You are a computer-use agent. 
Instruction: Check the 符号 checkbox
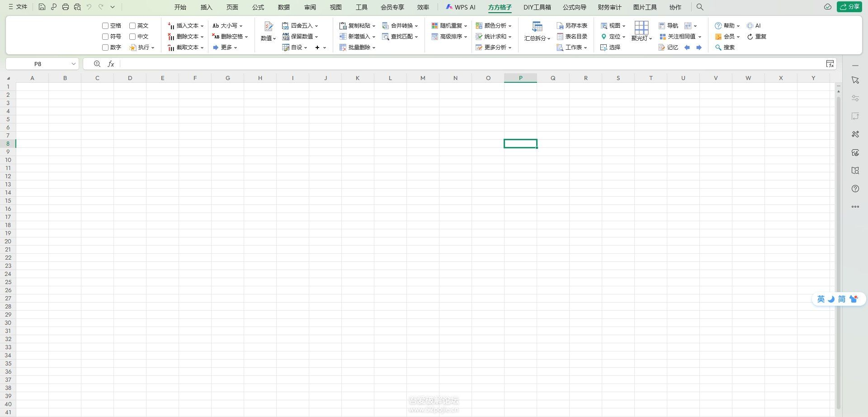pos(105,37)
